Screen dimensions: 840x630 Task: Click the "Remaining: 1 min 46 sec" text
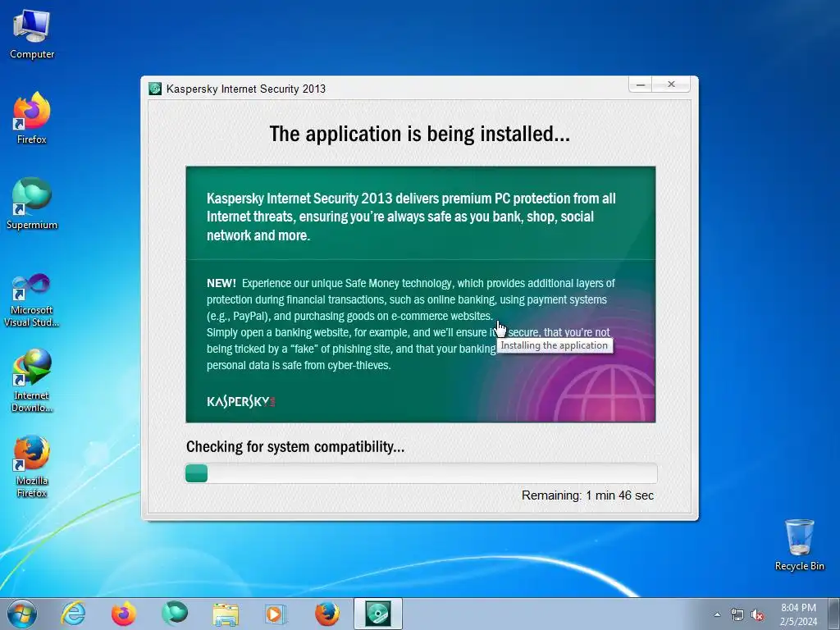pyautogui.click(x=587, y=495)
